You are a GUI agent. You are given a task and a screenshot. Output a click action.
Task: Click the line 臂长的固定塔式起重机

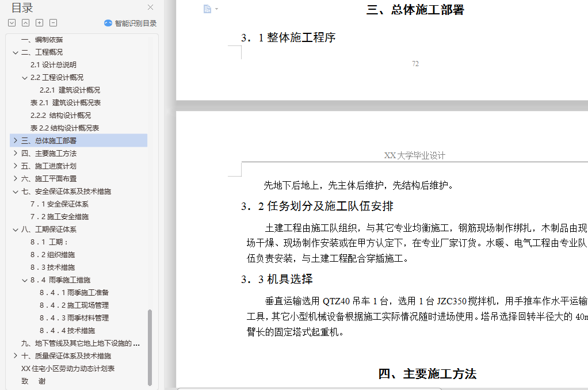(295, 332)
